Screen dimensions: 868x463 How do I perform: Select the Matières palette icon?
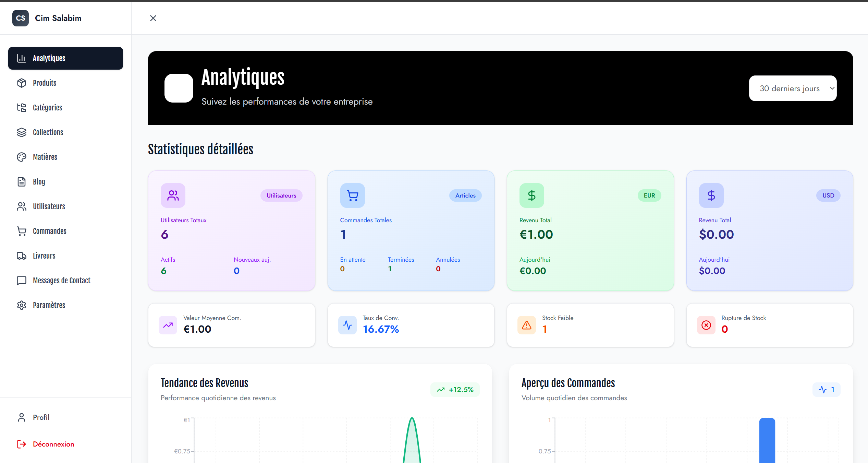[x=22, y=157]
